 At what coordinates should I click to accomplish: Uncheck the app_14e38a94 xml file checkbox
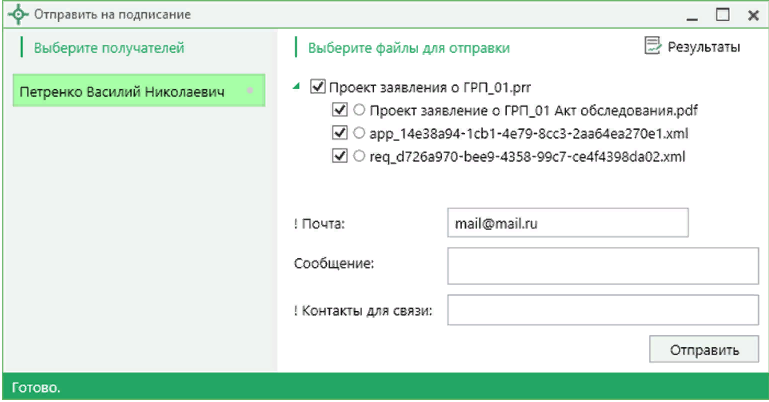tap(338, 132)
